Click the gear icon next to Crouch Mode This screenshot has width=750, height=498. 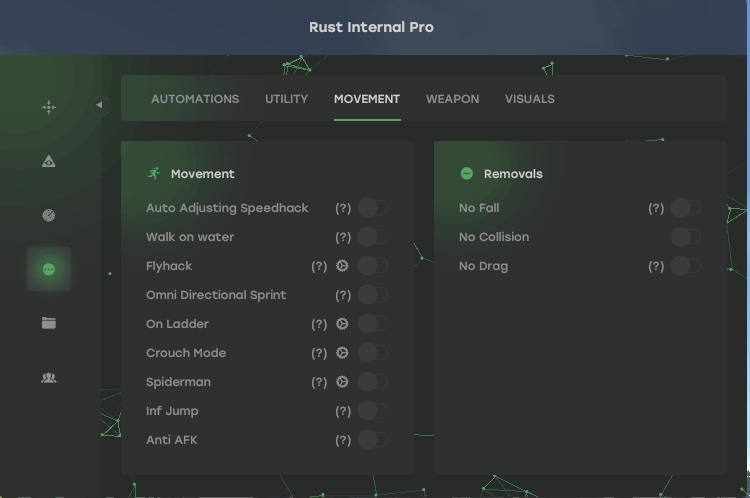pos(343,353)
